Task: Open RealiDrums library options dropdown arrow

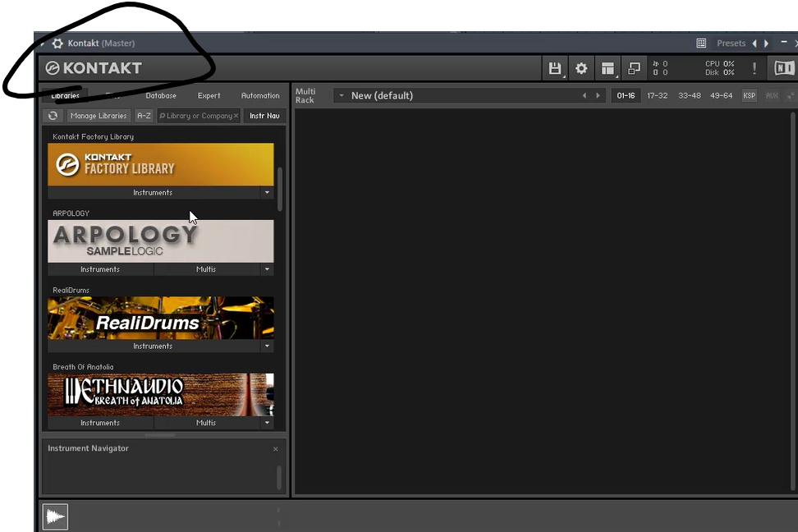Action: [267, 346]
